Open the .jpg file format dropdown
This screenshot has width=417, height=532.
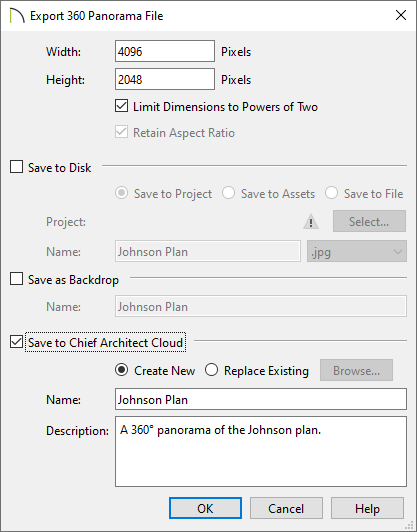(x=357, y=251)
